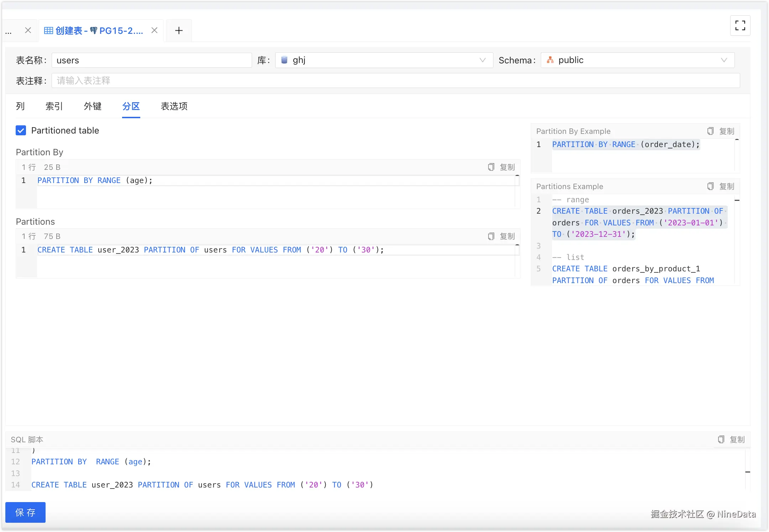Click the 表注释 comment input field

click(x=395, y=81)
